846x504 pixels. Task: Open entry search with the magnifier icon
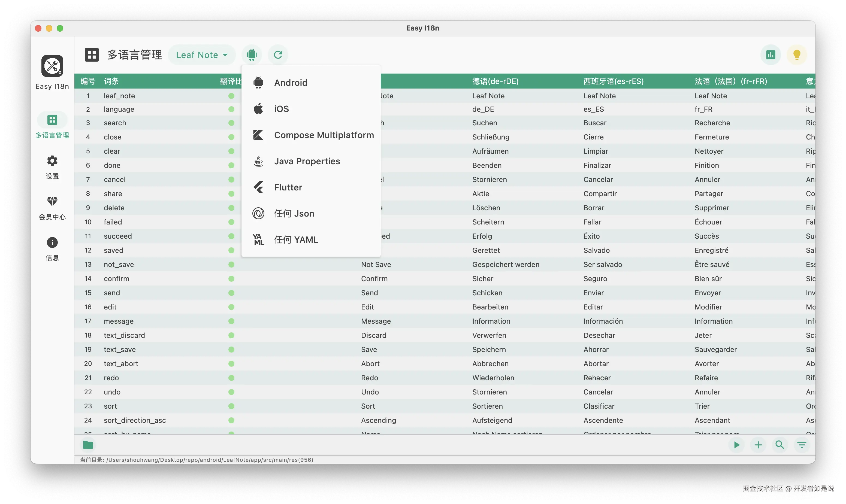[x=780, y=445]
